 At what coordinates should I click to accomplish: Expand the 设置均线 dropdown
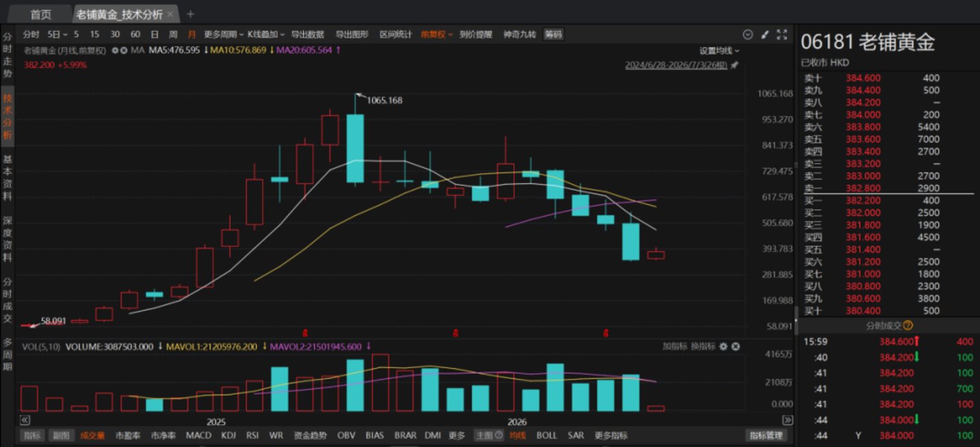point(719,50)
